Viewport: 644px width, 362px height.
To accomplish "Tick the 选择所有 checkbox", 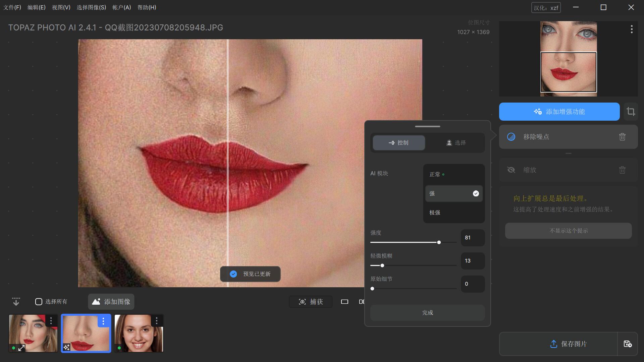I will [x=39, y=302].
